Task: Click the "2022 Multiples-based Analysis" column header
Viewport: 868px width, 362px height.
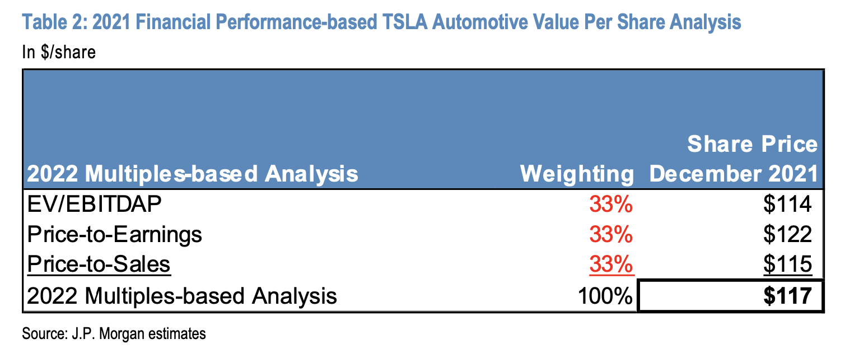Action: click(x=192, y=174)
